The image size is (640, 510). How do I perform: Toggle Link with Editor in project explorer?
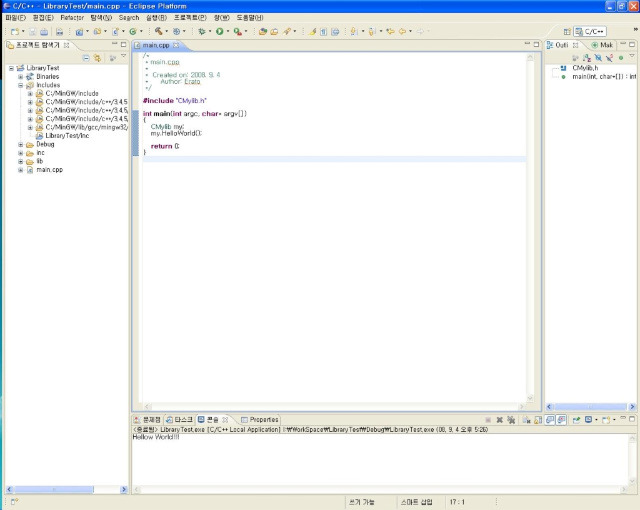97,58
